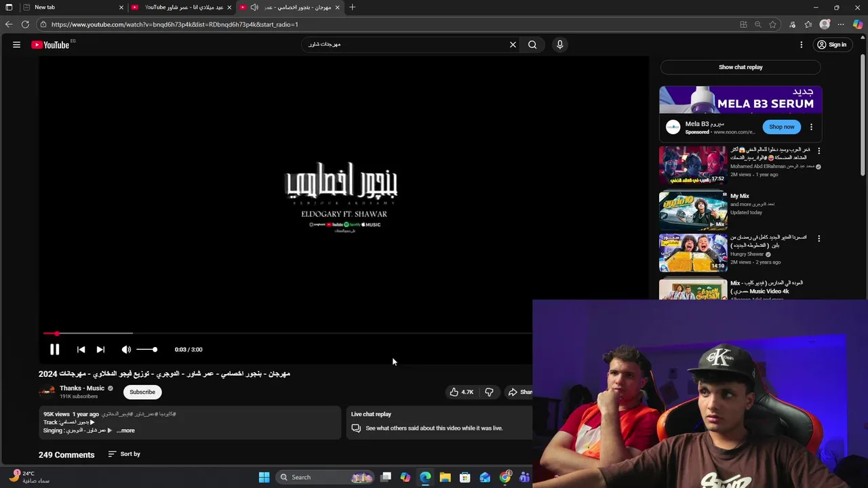This screenshot has width=868, height=488.
Task: Open the Edge favorites list button
Action: pos(808,24)
